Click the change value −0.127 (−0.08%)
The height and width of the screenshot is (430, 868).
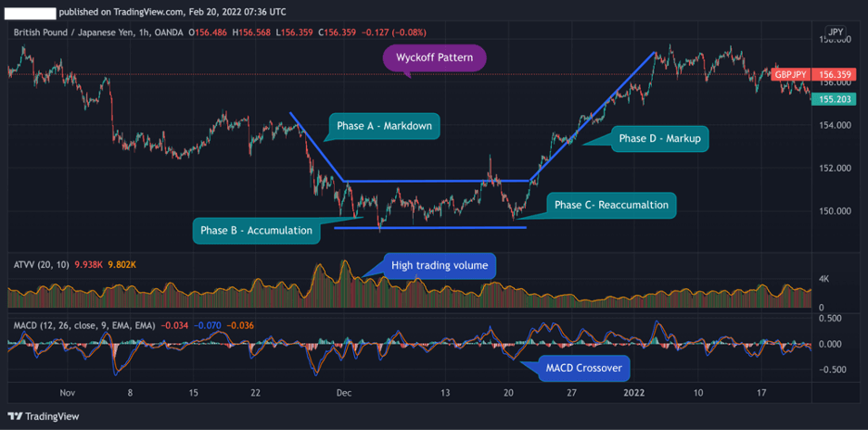pyautogui.click(x=394, y=32)
